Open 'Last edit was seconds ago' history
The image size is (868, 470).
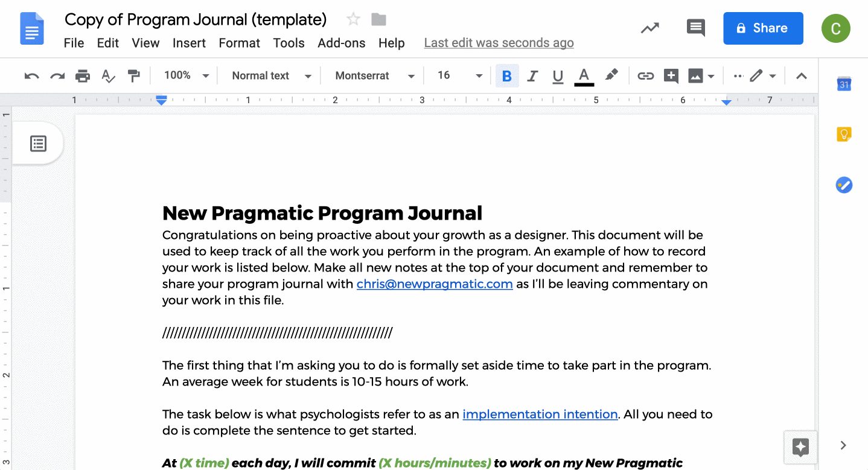click(499, 43)
